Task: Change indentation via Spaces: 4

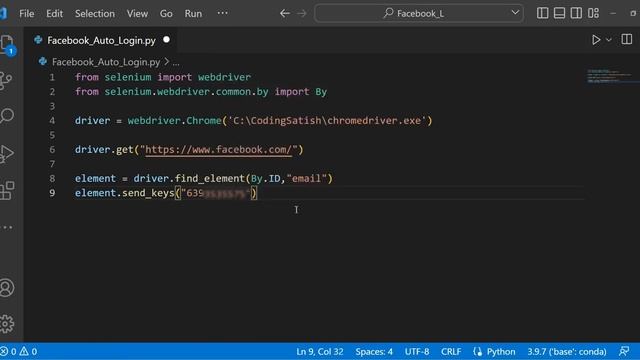Action: coord(374,351)
